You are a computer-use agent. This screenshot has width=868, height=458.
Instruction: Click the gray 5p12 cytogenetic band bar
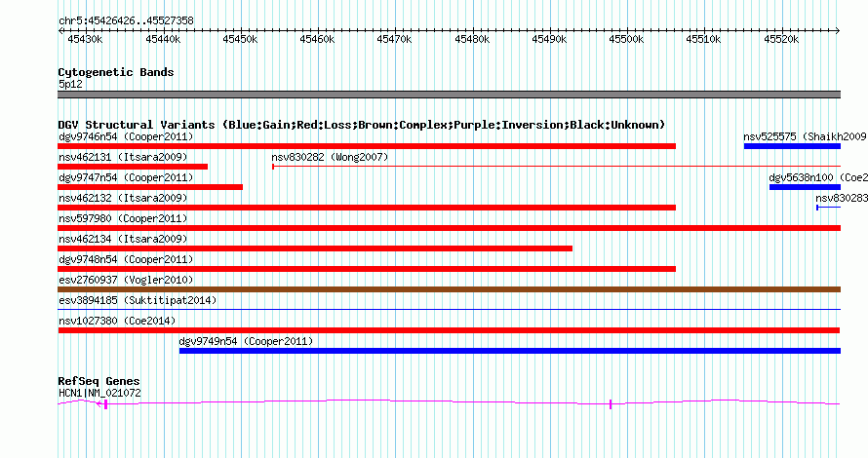click(x=449, y=95)
